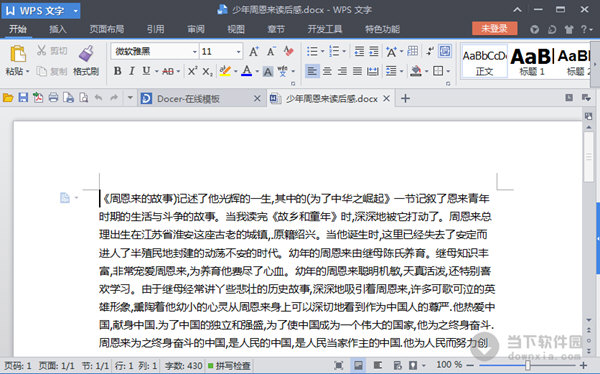The height and width of the screenshot is (374, 600).
Task: Apply the 正文 style
Action: pyautogui.click(x=484, y=61)
